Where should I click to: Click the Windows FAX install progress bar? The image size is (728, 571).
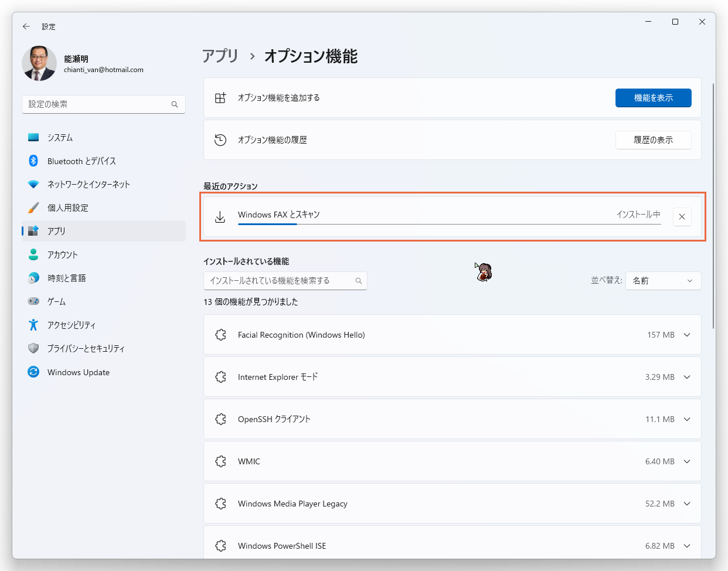click(449, 224)
